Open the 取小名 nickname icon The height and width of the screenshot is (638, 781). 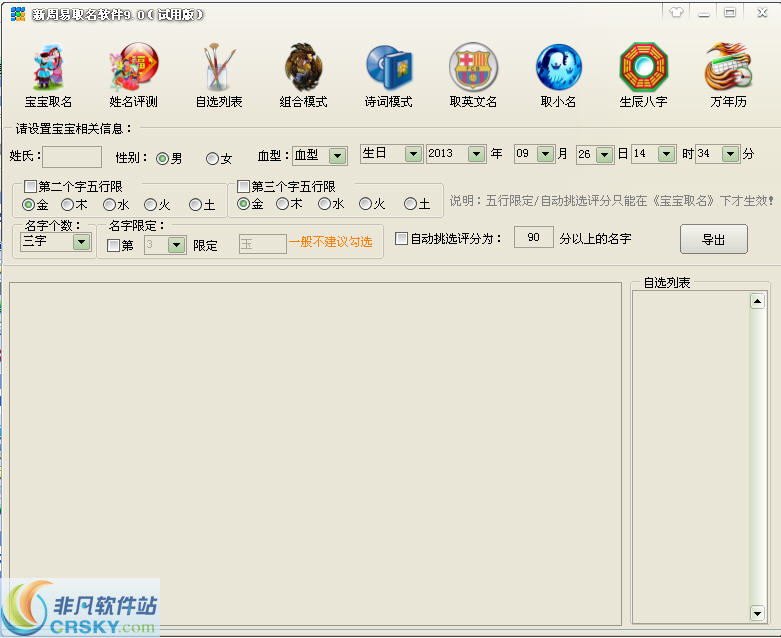(558, 68)
